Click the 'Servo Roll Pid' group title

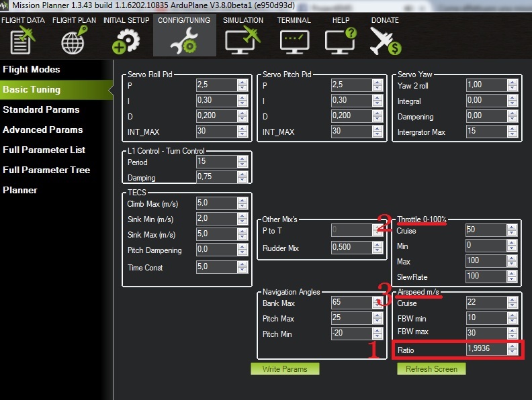[x=150, y=74]
